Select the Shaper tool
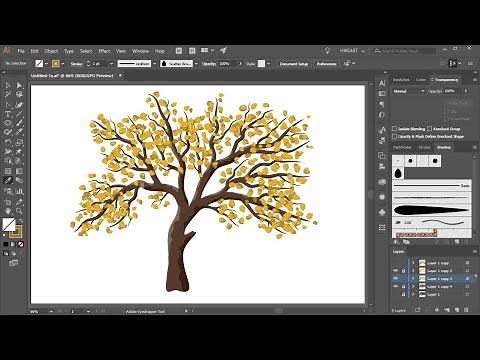 [x=8, y=133]
